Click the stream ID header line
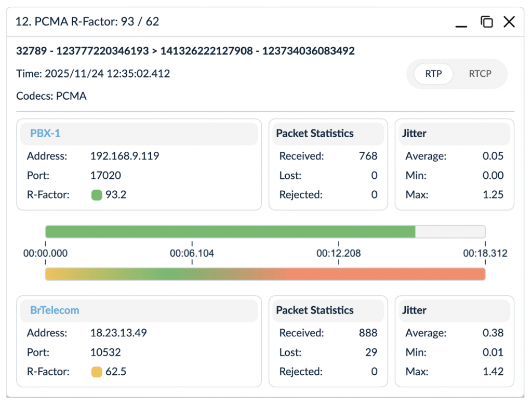Image resolution: width=532 pixels, height=407 pixels. (185, 51)
